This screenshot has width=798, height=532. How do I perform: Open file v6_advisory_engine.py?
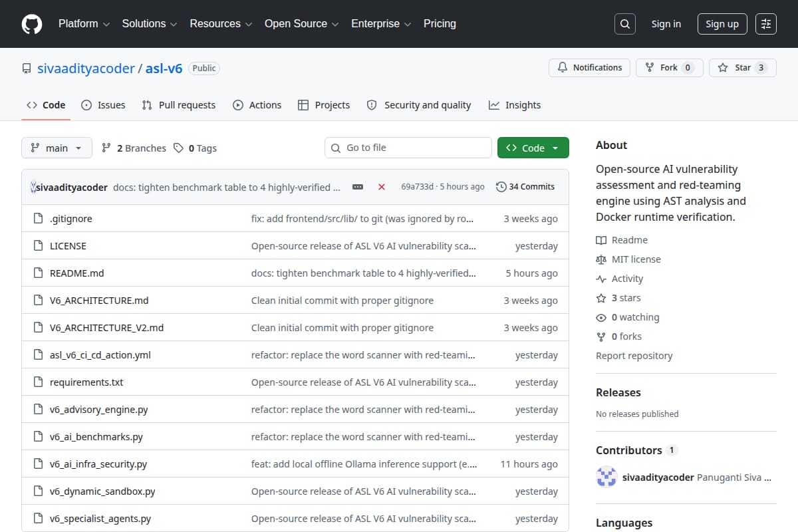(99, 410)
